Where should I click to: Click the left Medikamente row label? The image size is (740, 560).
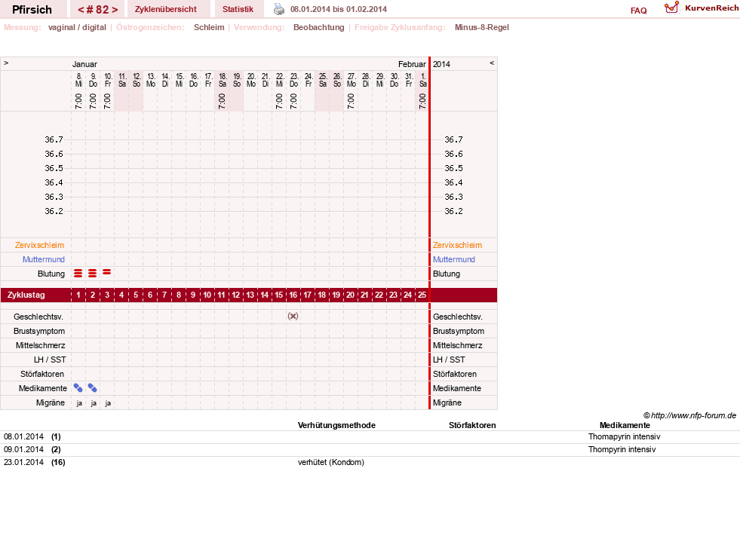(43, 388)
